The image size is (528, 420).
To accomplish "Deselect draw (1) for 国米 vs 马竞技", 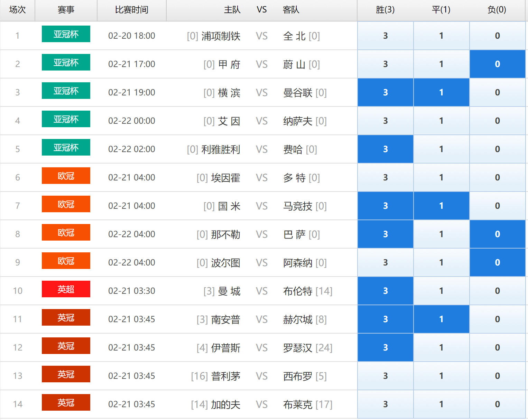I will point(441,206).
